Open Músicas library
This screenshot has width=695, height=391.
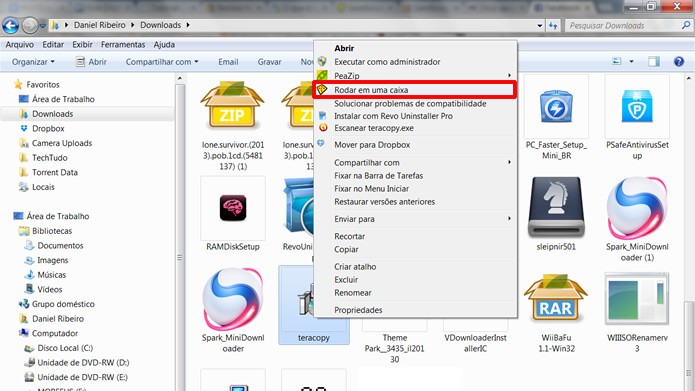point(51,275)
